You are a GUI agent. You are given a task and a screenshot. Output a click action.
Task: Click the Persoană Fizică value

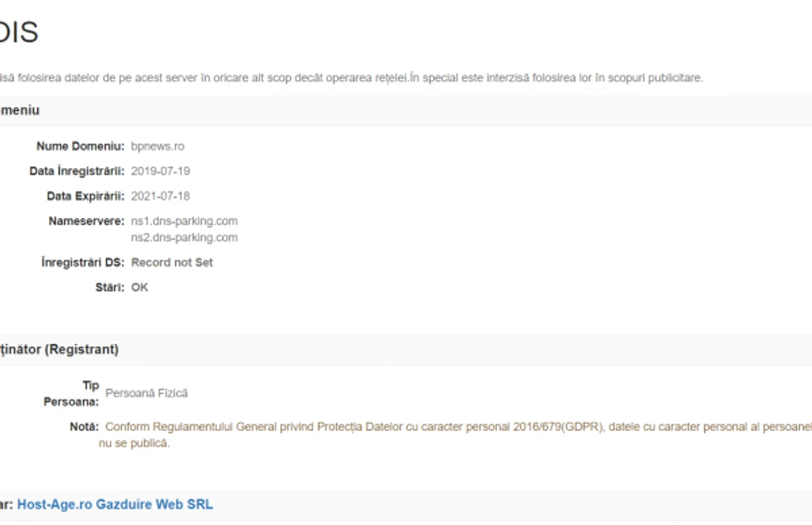(146, 393)
